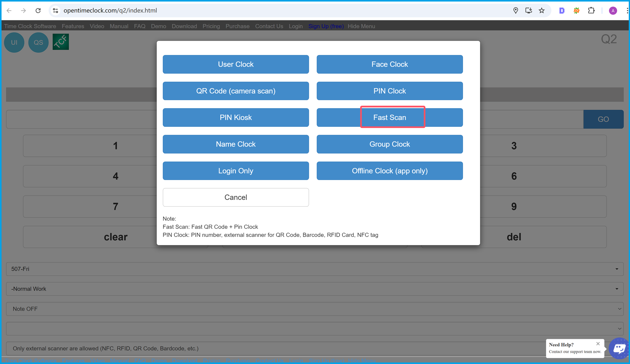Toggle the UI panel button
This screenshot has width=630, height=364.
[15, 42]
